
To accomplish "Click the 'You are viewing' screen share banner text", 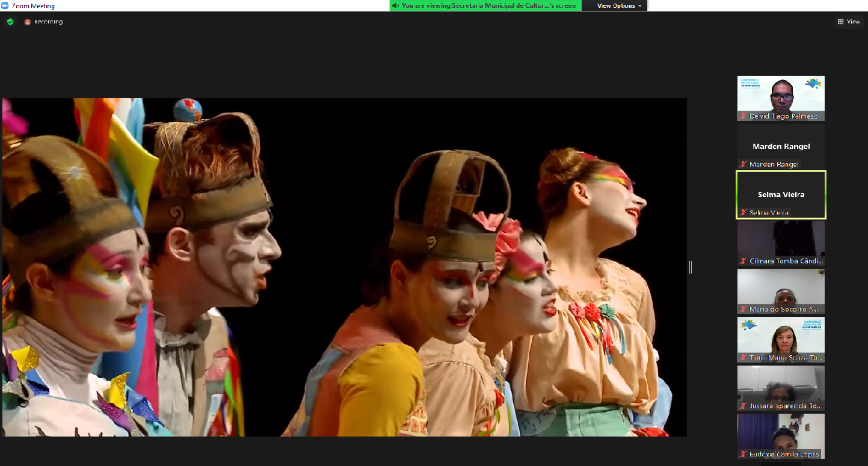I will [489, 5].
